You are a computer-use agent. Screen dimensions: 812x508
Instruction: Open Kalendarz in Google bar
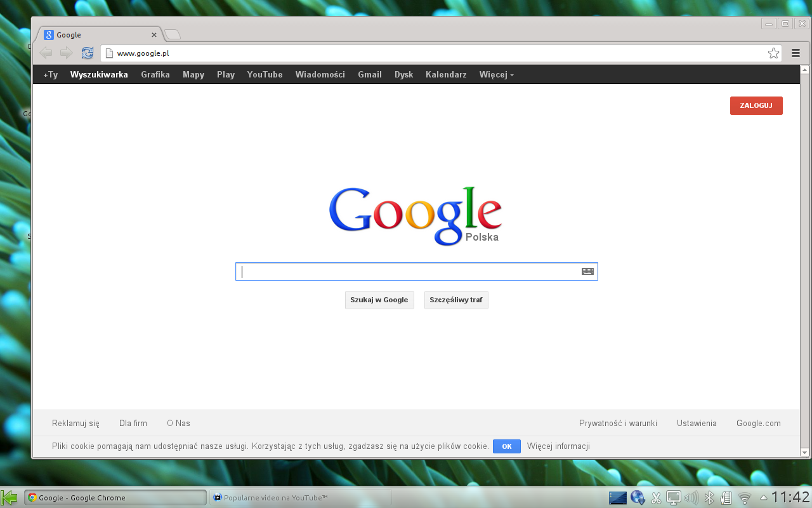446,74
